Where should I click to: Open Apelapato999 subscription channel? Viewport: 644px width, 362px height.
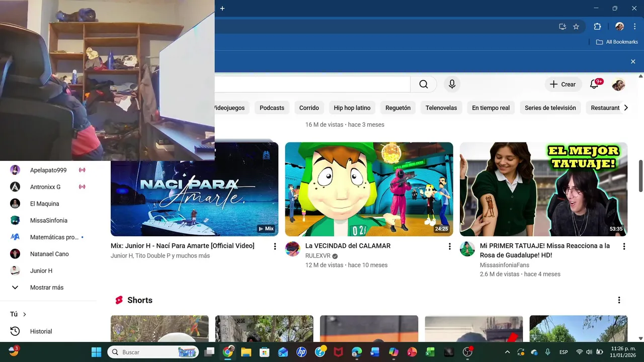pos(48,170)
